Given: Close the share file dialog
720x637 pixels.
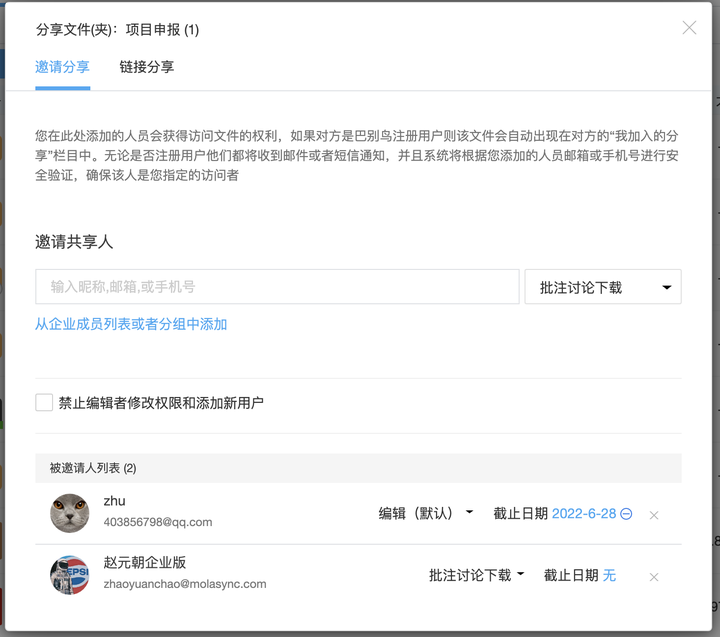Looking at the screenshot, I should click(x=689, y=28).
